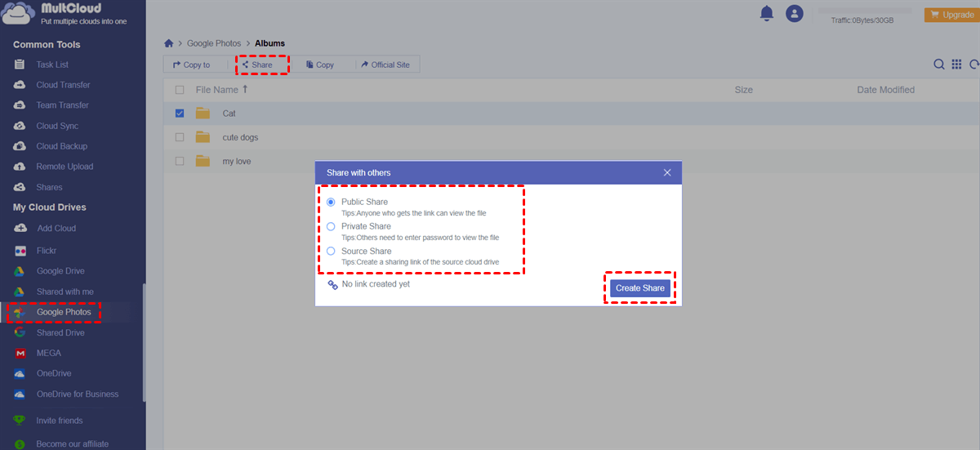Open the my love folder icon
This screenshot has height=450, width=980.
(x=203, y=161)
